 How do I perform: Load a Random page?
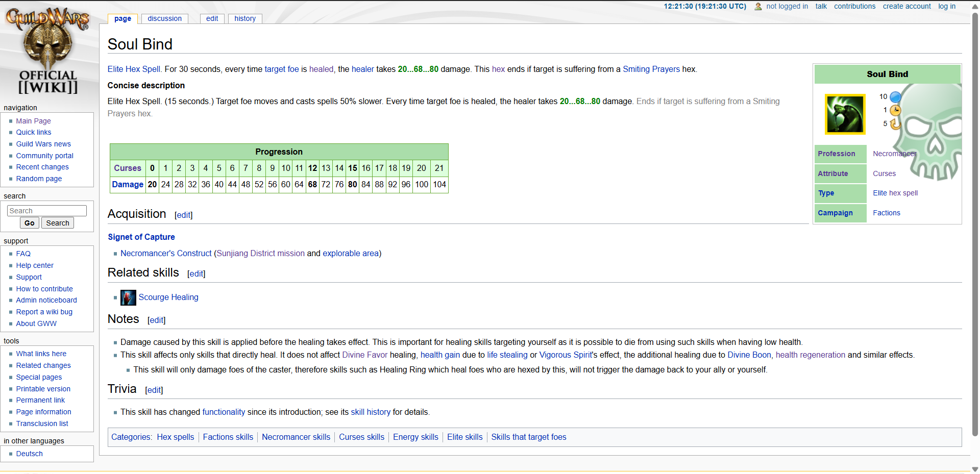pos(39,179)
